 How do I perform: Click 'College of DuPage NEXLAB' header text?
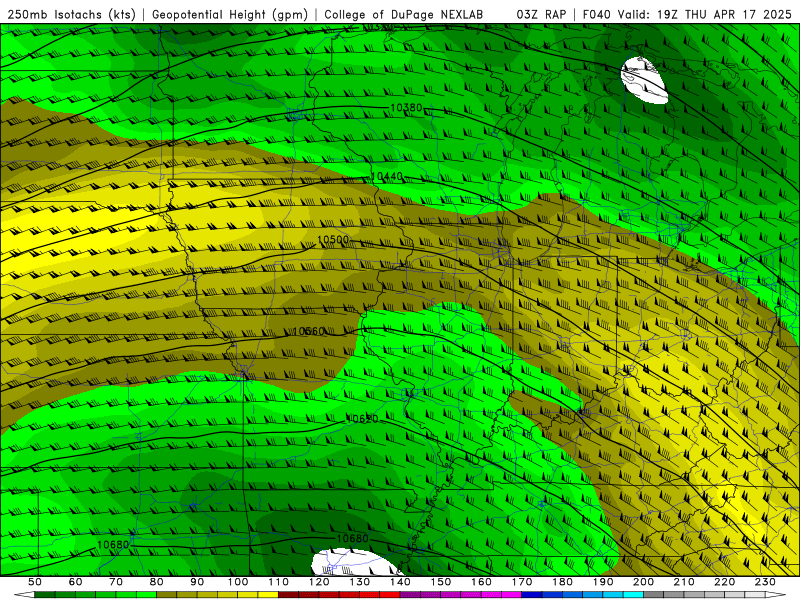tap(404, 15)
